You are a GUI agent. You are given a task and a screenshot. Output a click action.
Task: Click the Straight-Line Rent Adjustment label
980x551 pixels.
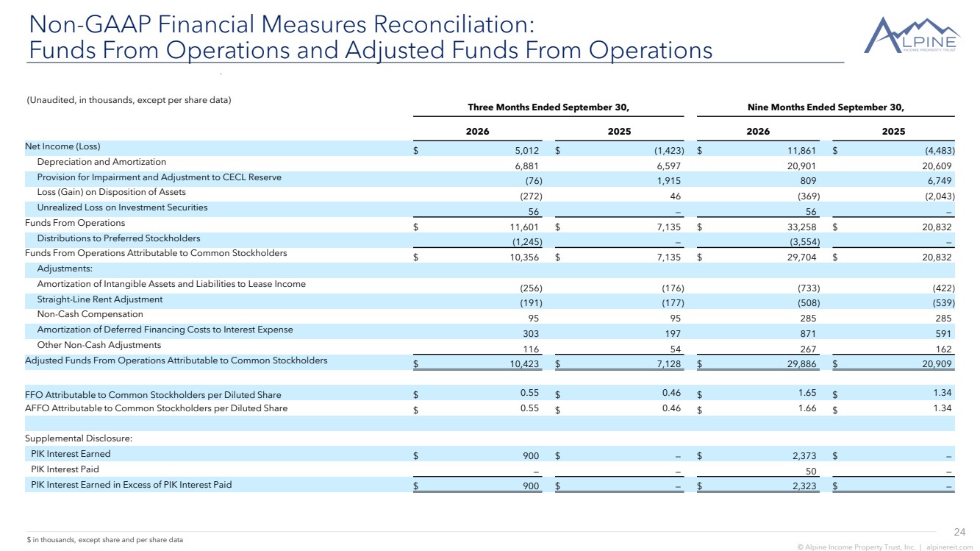100,299
